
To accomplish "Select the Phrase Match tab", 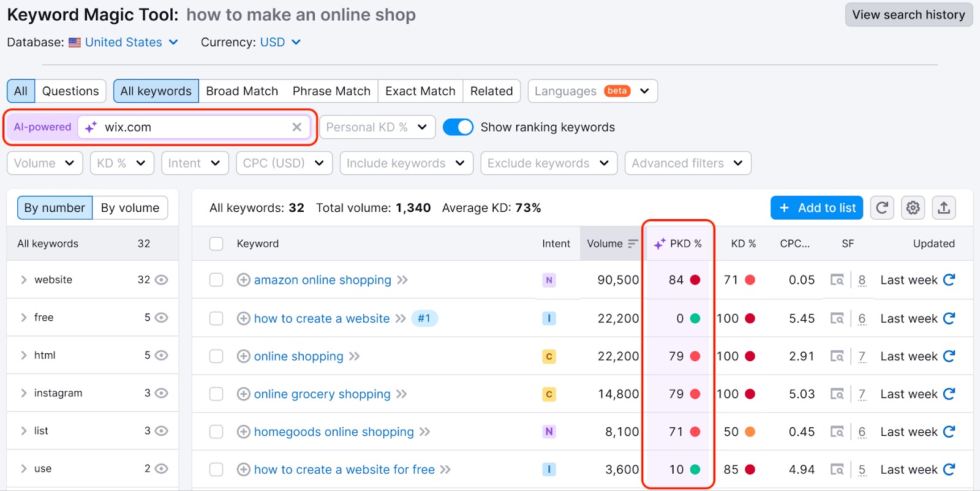I will tap(331, 91).
